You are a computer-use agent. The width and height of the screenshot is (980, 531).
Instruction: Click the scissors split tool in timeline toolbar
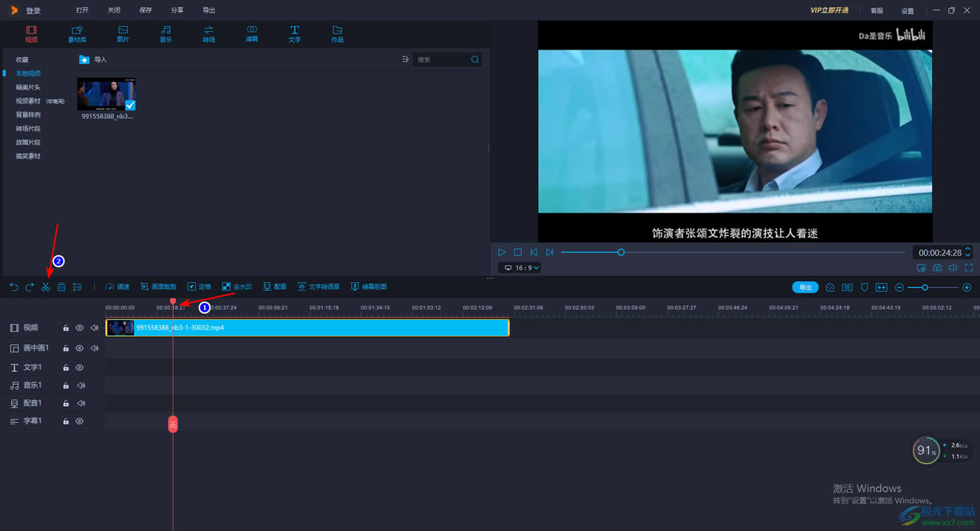[x=45, y=287]
